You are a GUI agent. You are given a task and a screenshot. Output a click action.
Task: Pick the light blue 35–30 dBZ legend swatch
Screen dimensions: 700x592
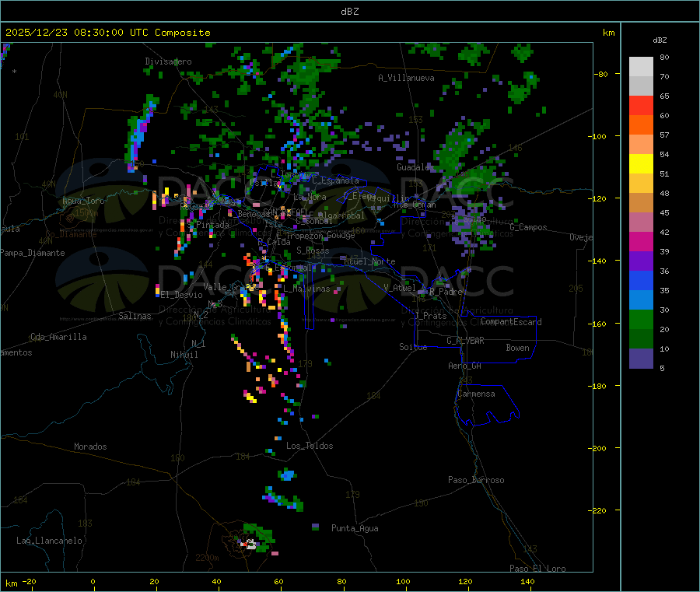(x=641, y=300)
